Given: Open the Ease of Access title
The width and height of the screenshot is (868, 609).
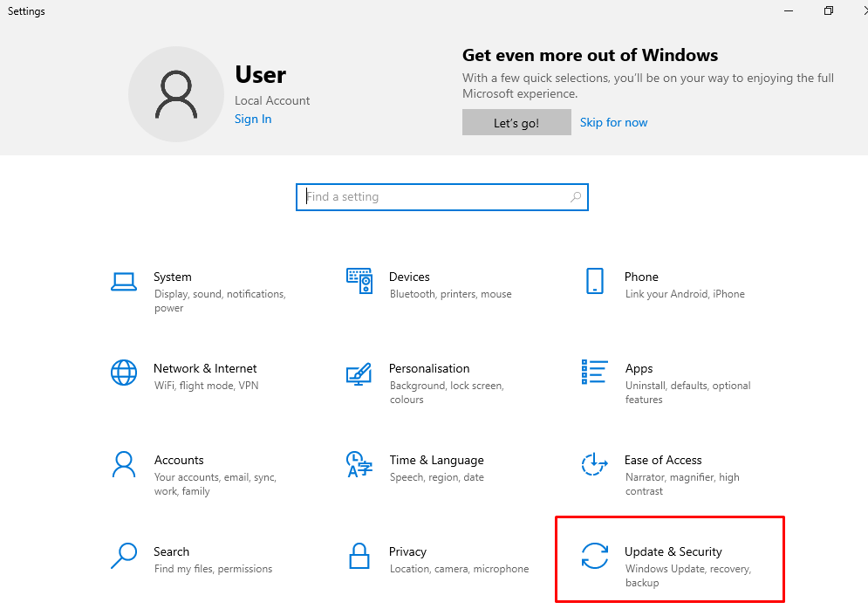Looking at the screenshot, I should 663,460.
